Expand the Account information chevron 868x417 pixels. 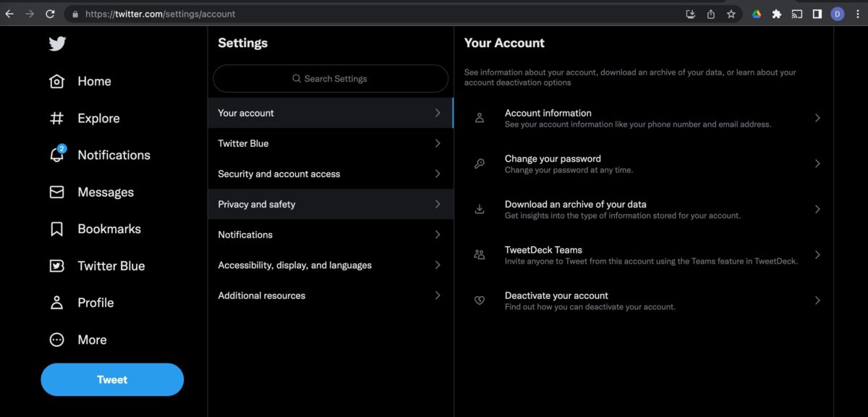coord(817,118)
